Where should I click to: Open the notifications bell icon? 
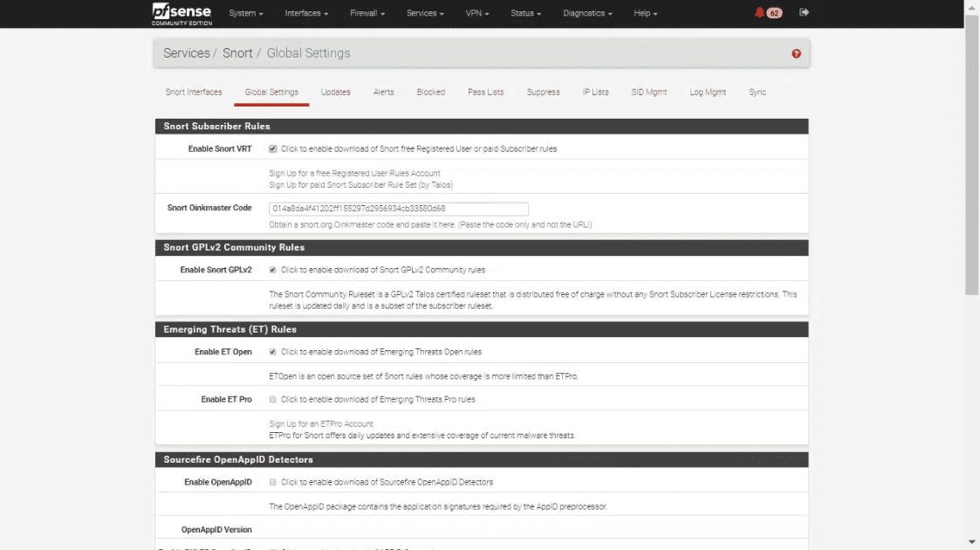click(759, 12)
